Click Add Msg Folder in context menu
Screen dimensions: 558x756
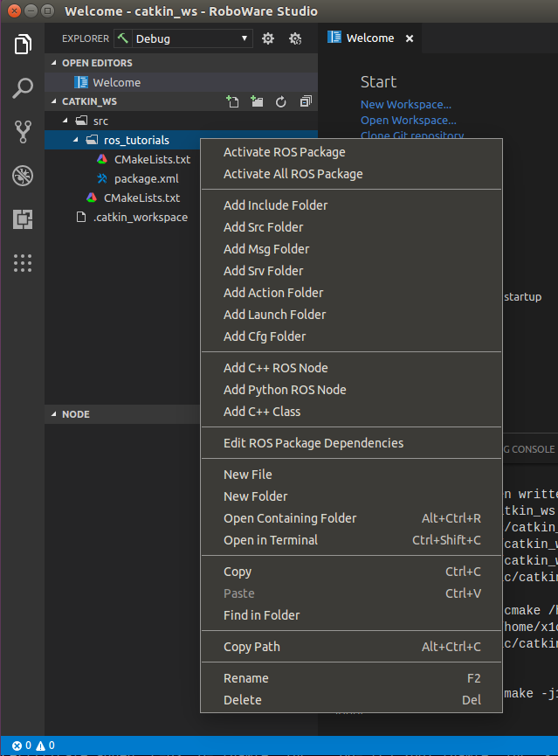coord(265,249)
